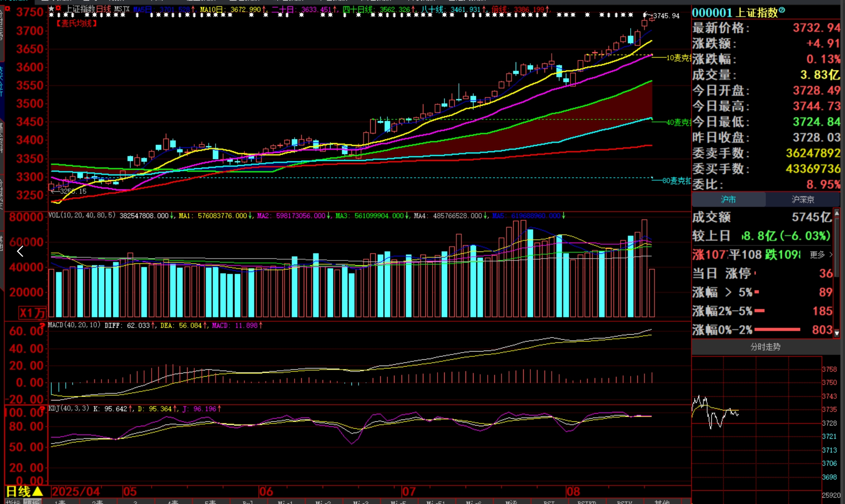Viewport: 845px width, 504px height.
Task: Click the 成交量 value 3.83亿
Action: (820, 75)
